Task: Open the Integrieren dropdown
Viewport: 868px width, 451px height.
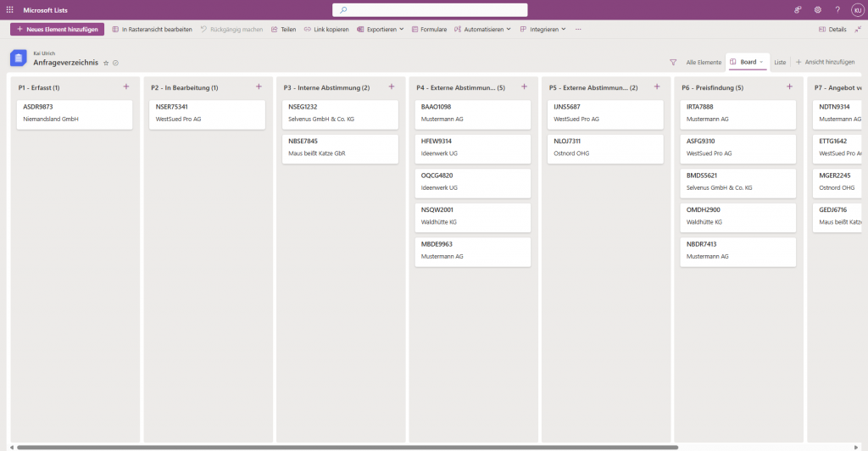Action: pos(543,29)
